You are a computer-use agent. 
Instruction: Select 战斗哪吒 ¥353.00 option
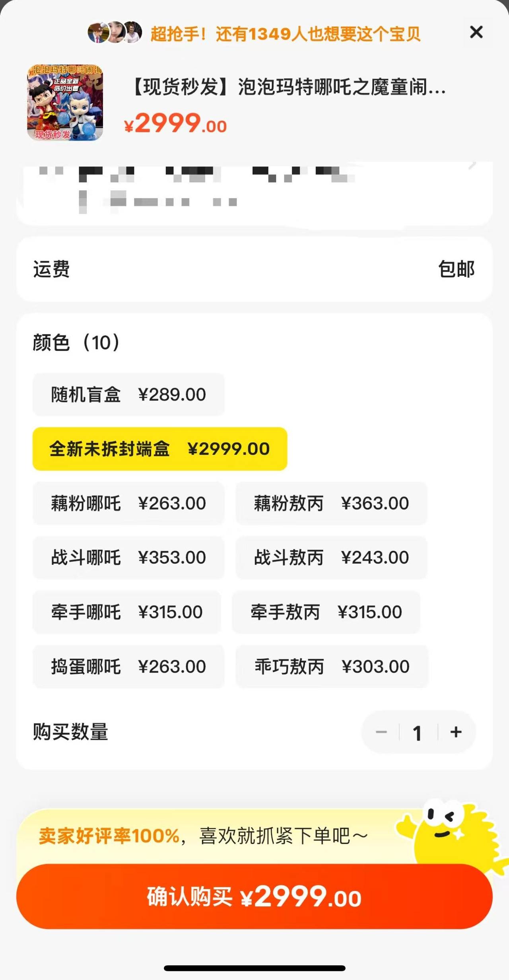click(x=128, y=558)
